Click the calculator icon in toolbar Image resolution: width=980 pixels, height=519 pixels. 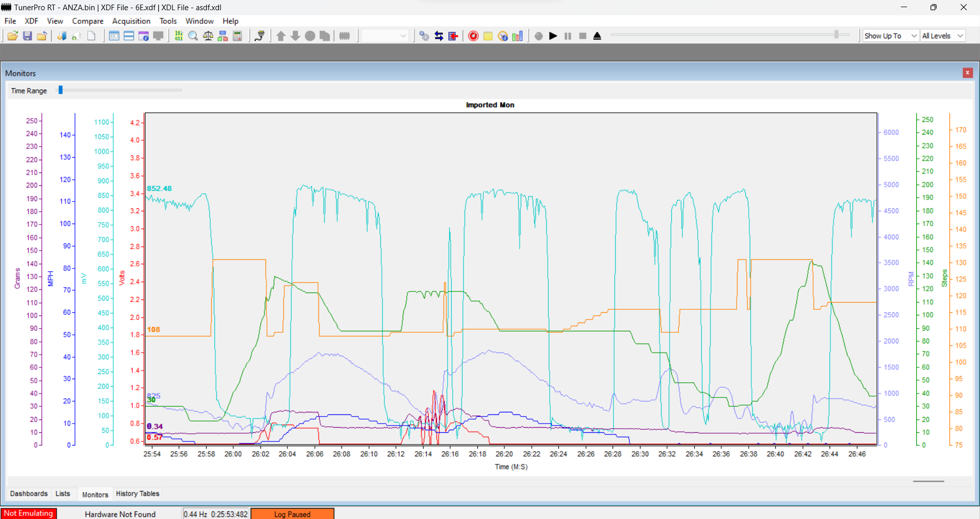[x=237, y=36]
